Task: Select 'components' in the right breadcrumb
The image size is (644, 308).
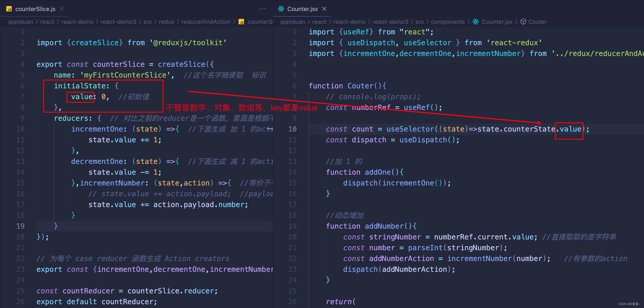Action: tap(448, 22)
